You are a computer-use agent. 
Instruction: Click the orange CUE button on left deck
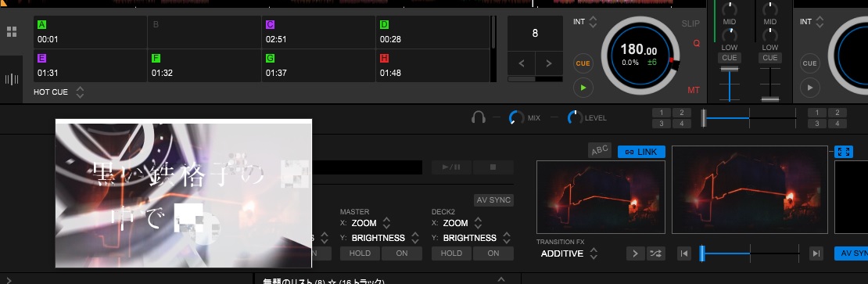[x=583, y=63]
